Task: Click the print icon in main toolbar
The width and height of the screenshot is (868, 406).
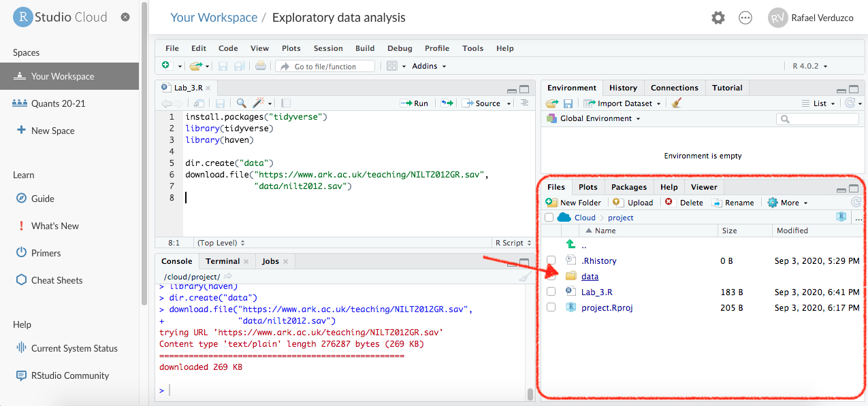Action: pyautogui.click(x=260, y=67)
